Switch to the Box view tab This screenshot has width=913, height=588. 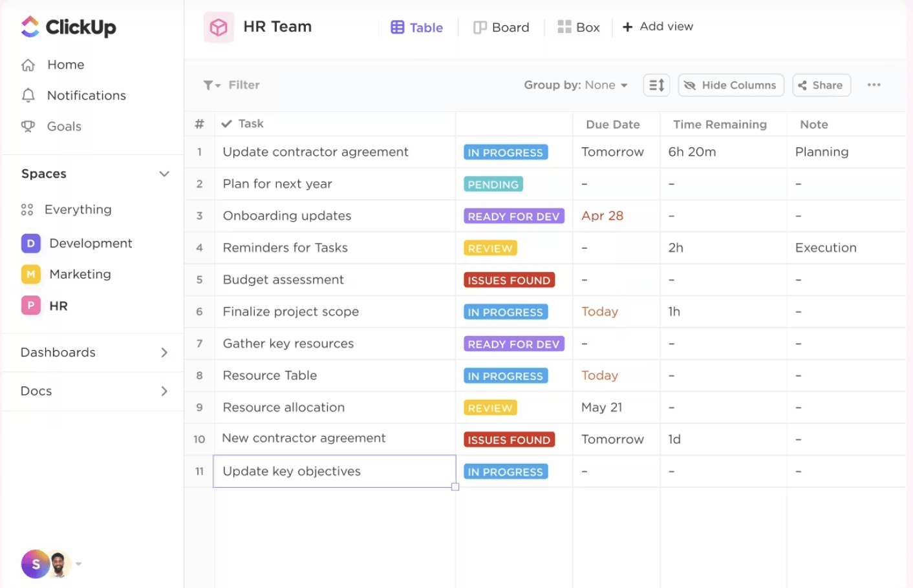(x=579, y=27)
